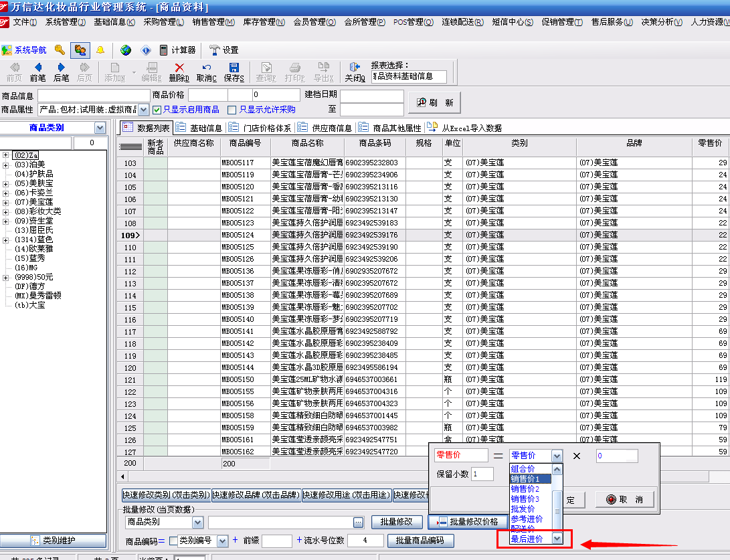Click product code MB005141 cell
The image size is (730, 560).
coord(245,331)
